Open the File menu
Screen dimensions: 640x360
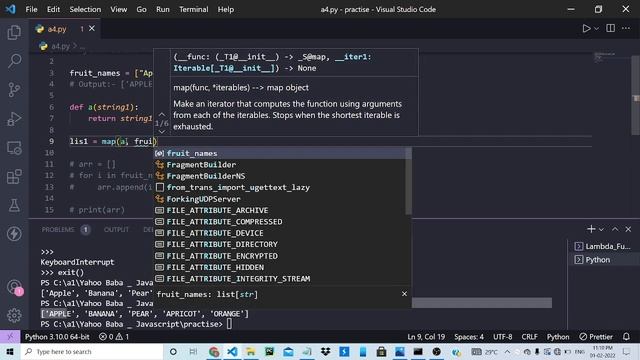[x=31, y=9]
